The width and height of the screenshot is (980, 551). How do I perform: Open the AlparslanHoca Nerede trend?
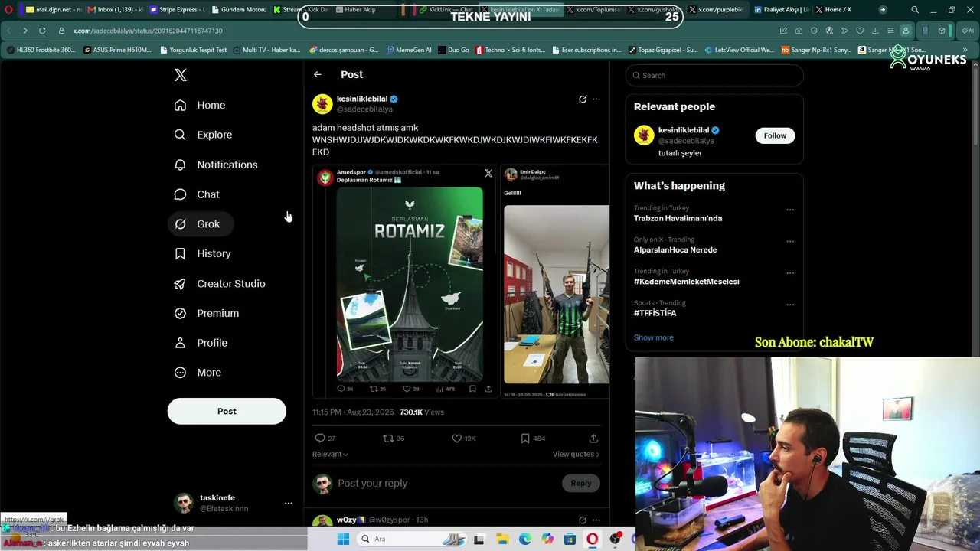675,250
